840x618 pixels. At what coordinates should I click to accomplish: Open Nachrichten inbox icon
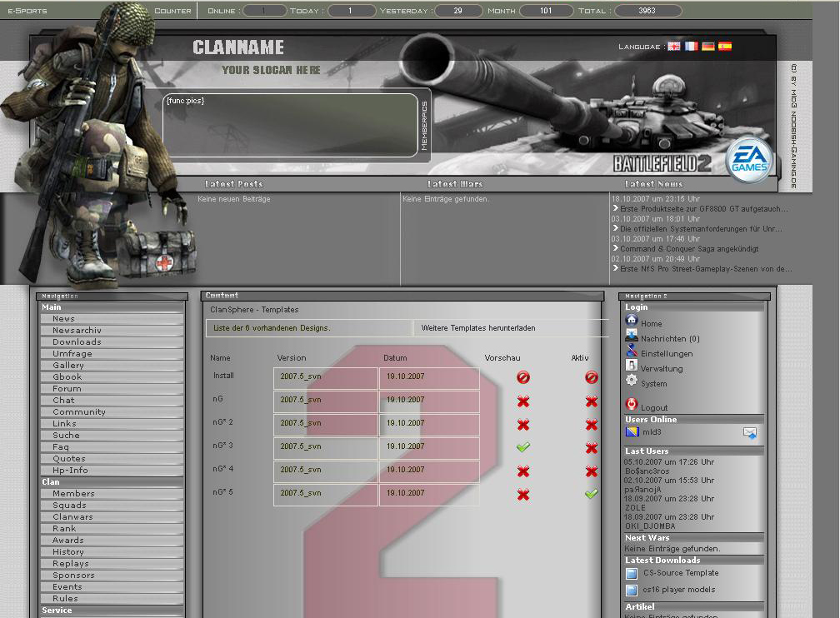632,337
